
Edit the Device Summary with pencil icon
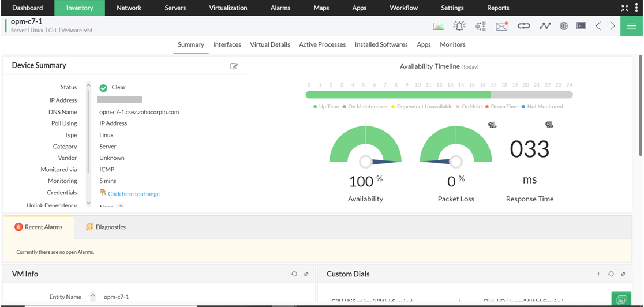[234, 66]
